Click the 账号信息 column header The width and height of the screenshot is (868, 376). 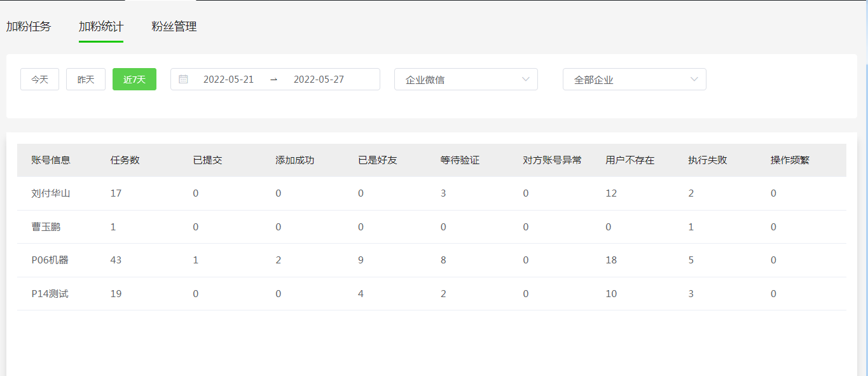click(51, 160)
